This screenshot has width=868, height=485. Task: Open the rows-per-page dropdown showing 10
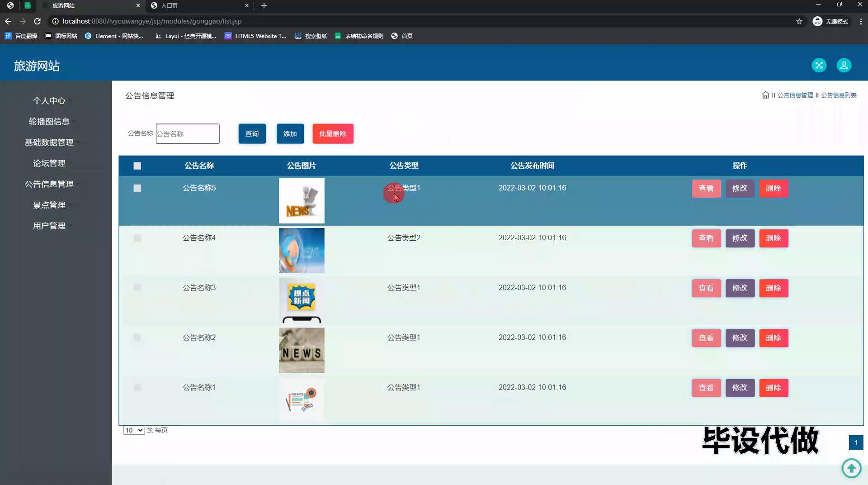coord(134,430)
